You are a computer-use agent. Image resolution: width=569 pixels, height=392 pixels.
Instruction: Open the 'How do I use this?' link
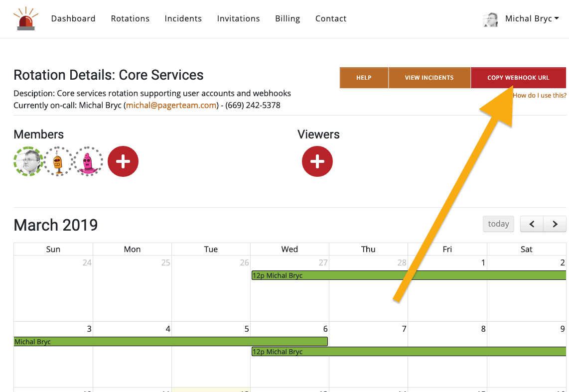[540, 96]
